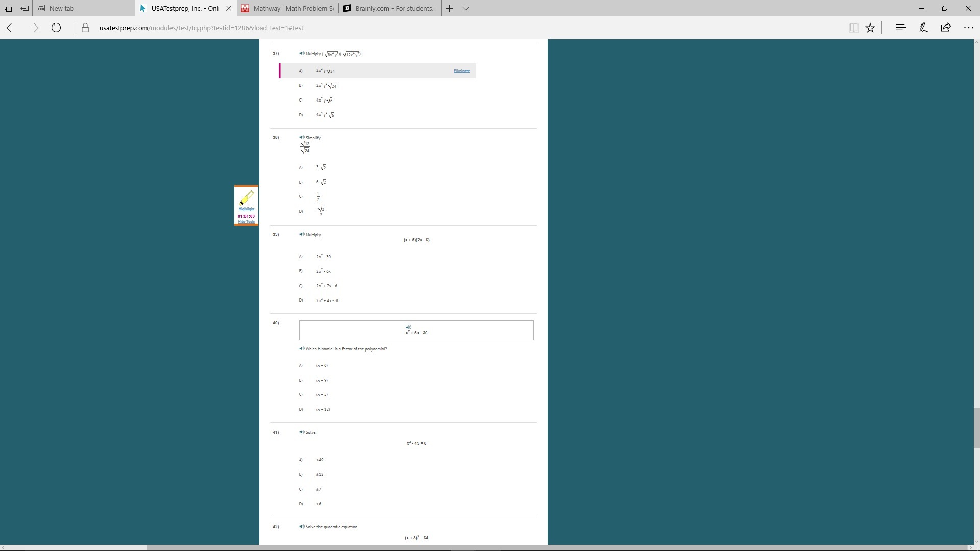
Task: Select answer C ±7 for question 41
Action: coord(318,489)
